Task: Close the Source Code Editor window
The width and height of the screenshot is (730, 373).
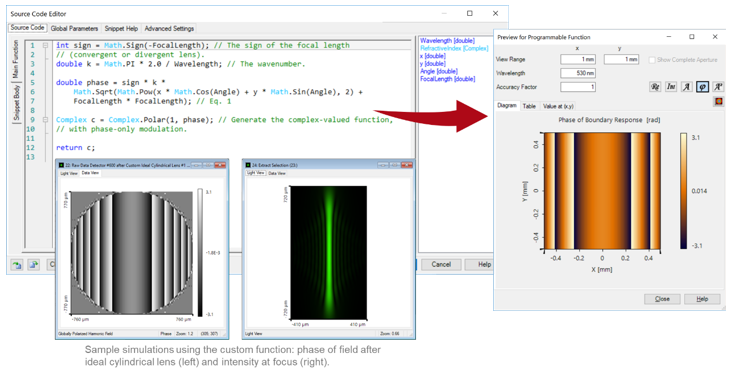Action: pyautogui.click(x=495, y=14)
